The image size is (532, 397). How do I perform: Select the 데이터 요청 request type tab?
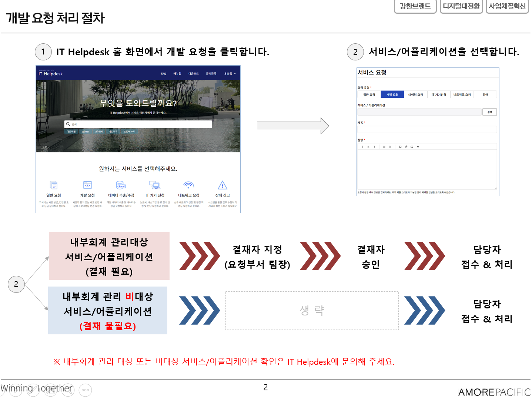point(415,95)
